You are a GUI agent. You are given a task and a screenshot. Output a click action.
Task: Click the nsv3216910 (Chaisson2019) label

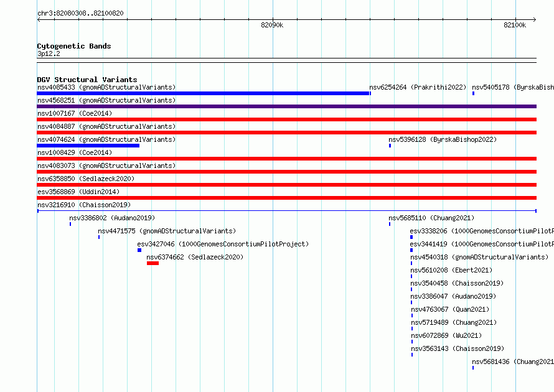(84, 205)
